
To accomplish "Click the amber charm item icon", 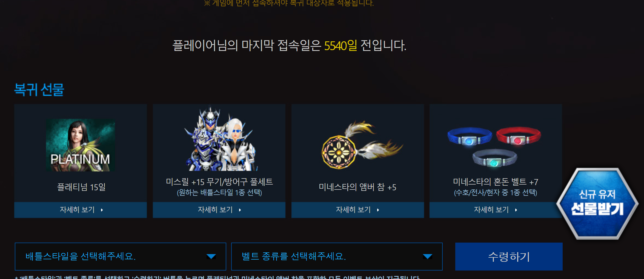I will pos(362,145).
